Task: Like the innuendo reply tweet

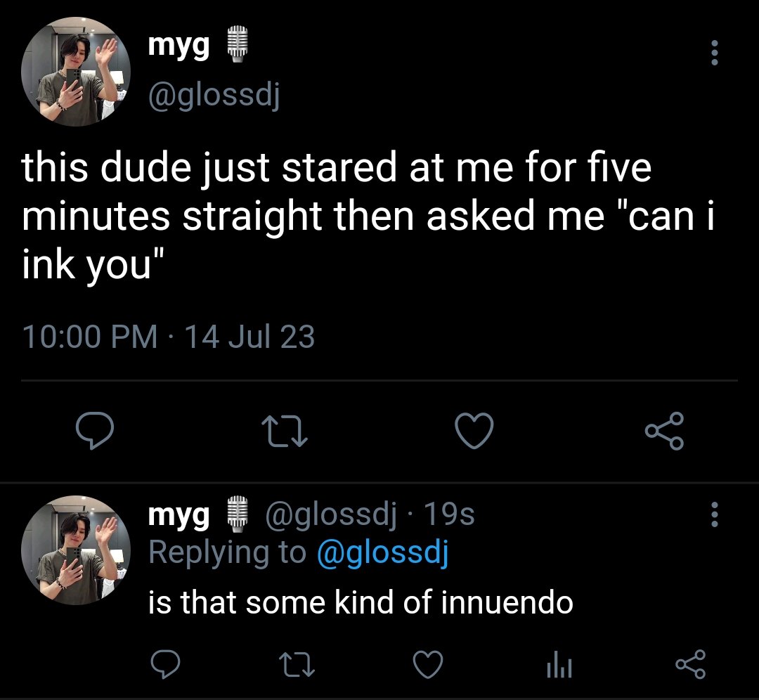Action: point(428,664)
